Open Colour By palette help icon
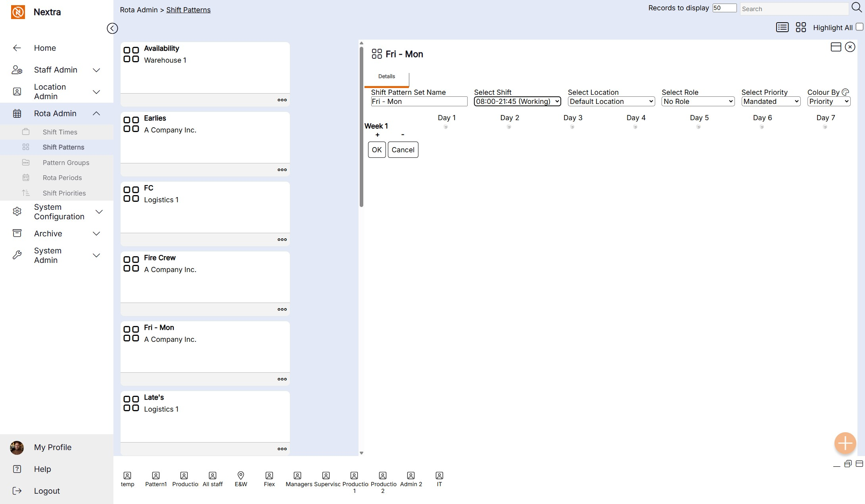865x504 pixels. tap(845, 92)
